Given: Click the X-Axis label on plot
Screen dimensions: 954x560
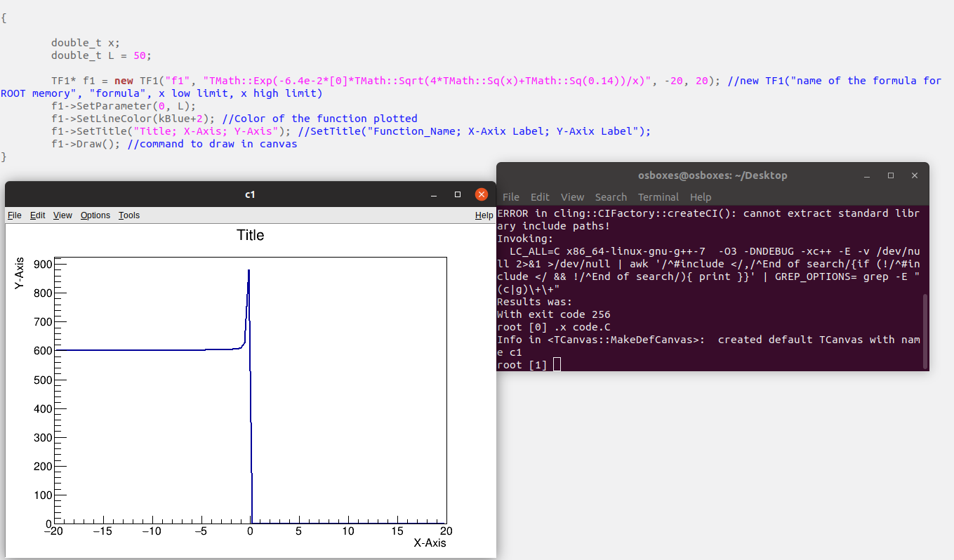Looking at the screenshot, I should (430, 542).
